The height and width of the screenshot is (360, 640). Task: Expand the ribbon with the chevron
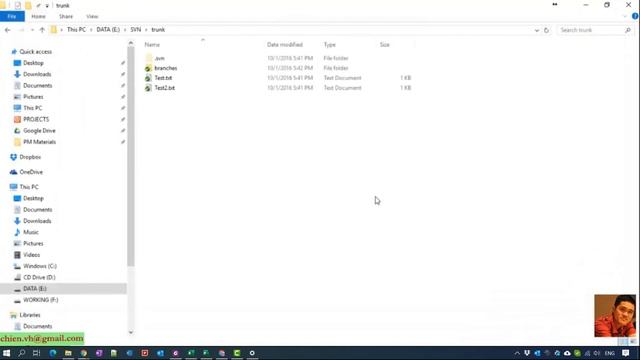(x=625, y=16)
